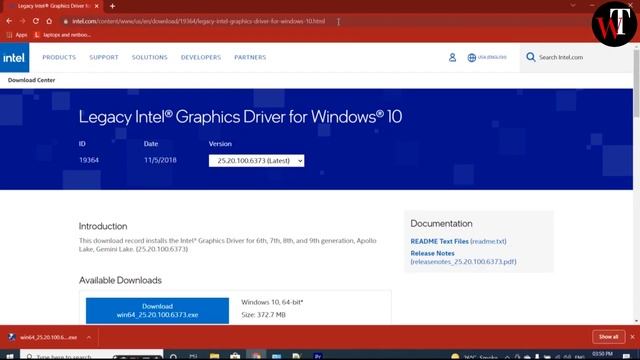Click the 'Windows 10, 64-bit*' text
The width and height of the screenshot is (640, 360).
272,302
